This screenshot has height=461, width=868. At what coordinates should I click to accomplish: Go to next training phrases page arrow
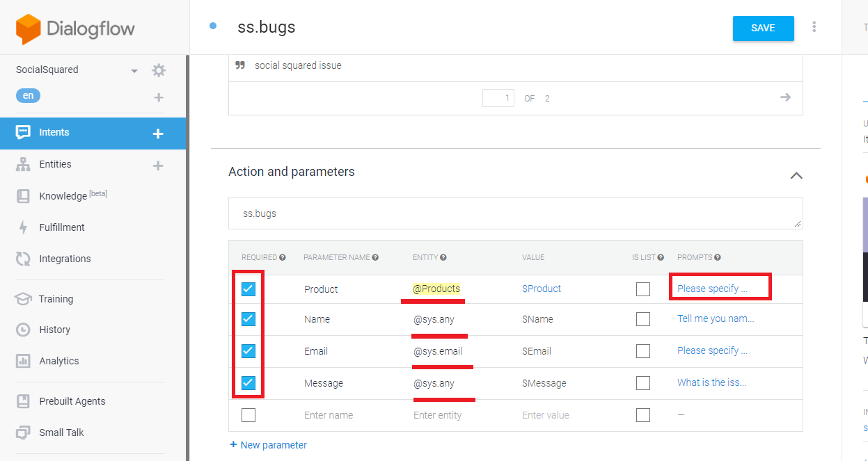[x=785, y=97]
